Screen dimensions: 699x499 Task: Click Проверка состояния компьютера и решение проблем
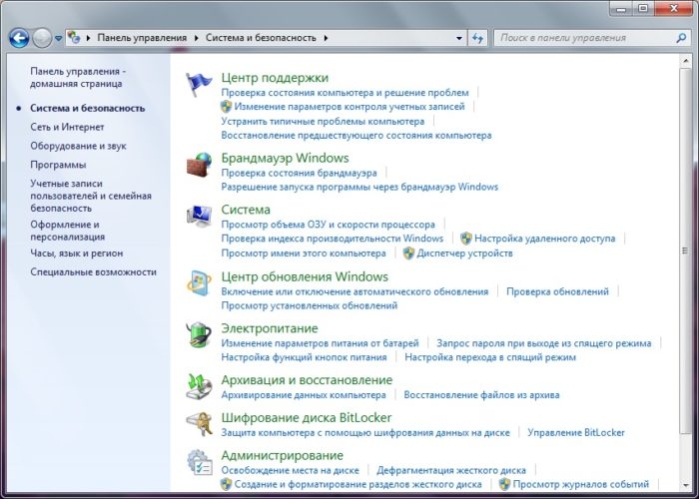coord(345,93)
